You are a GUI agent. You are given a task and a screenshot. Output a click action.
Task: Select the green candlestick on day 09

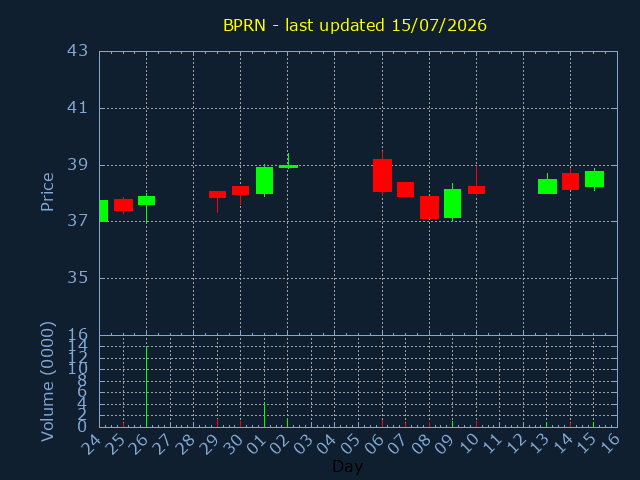[452, 203]
